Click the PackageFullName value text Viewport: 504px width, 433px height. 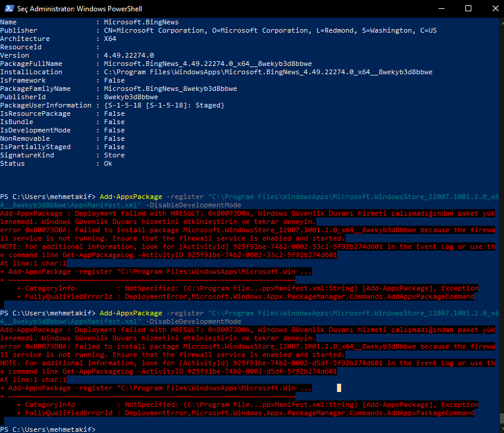pos(207,64)
